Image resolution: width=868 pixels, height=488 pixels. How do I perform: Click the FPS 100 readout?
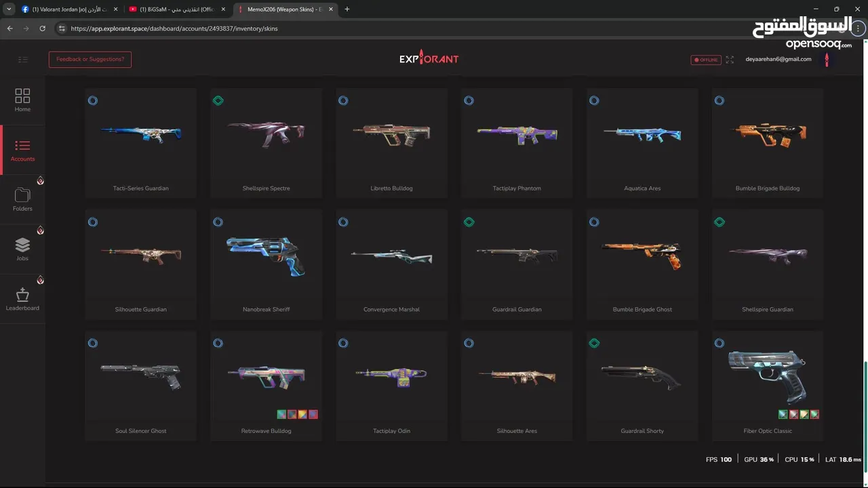click(x=719, y=460)
